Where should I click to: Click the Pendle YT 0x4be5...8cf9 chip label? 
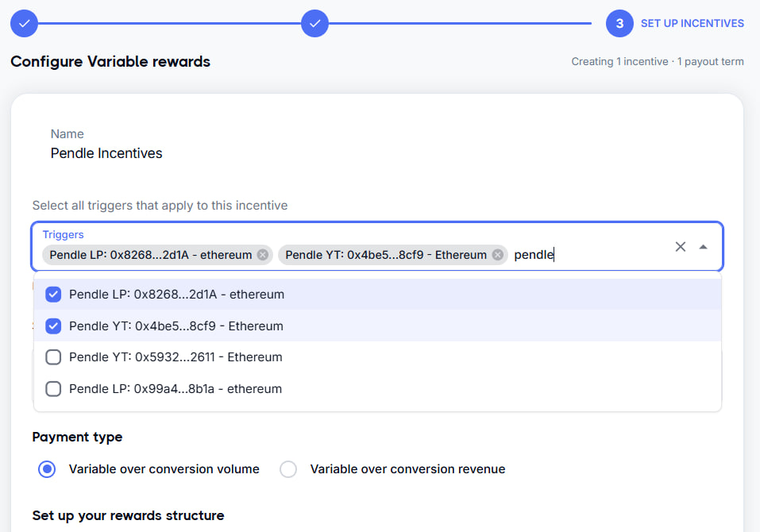tap(386, 255)
